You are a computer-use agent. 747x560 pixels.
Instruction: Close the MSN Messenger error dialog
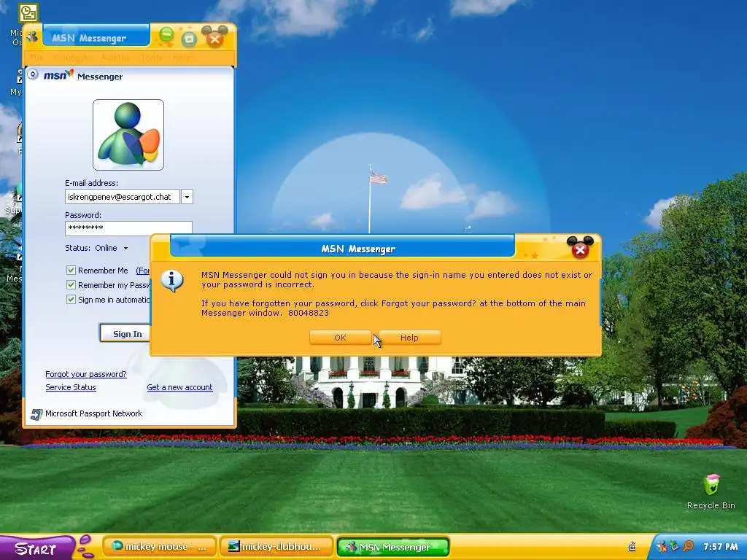click(x=580, y=249)
